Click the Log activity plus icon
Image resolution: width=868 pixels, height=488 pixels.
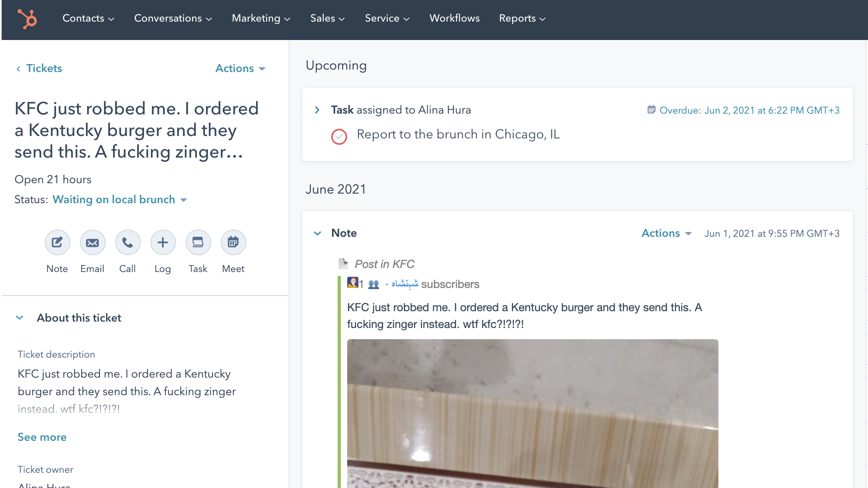pos(163,242)
